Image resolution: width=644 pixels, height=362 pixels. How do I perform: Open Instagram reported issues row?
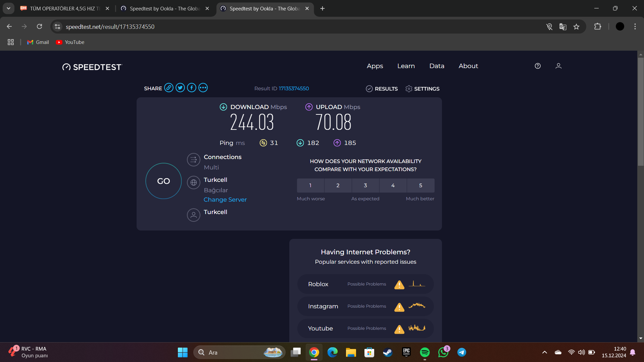pos(365,306)
